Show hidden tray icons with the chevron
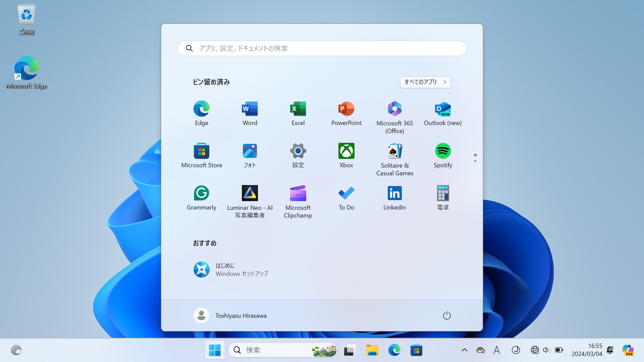 (465, 350)
